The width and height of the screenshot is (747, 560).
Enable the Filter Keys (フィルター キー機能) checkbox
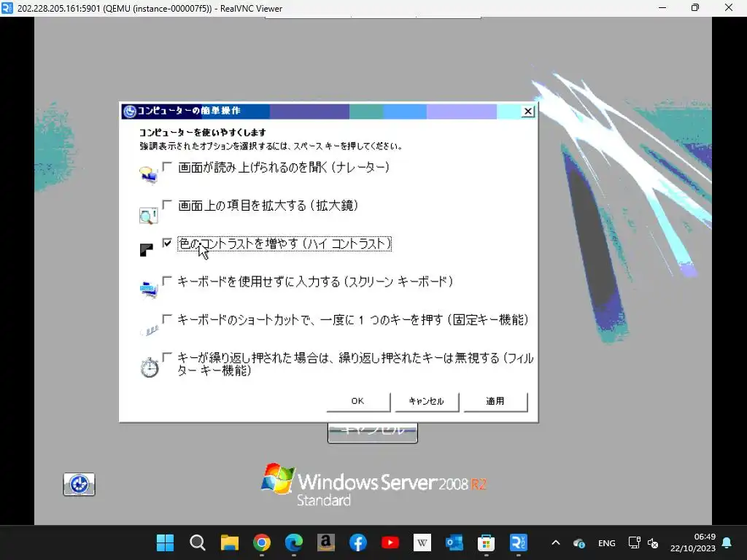click(167, 357)
